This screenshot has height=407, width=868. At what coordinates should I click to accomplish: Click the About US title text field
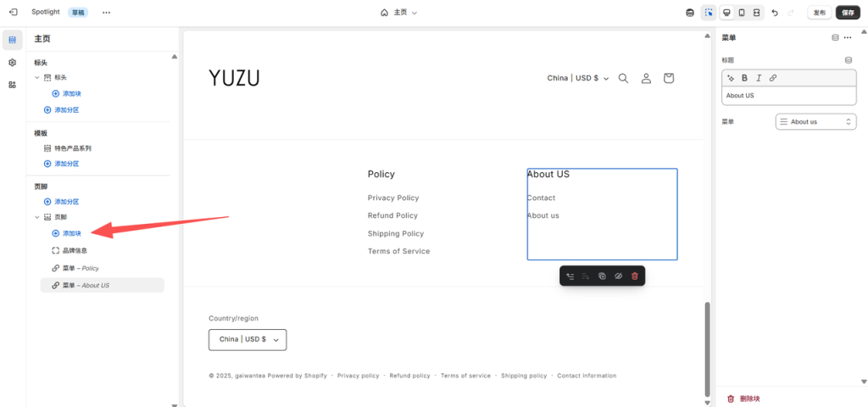click(x=788, y=96)
